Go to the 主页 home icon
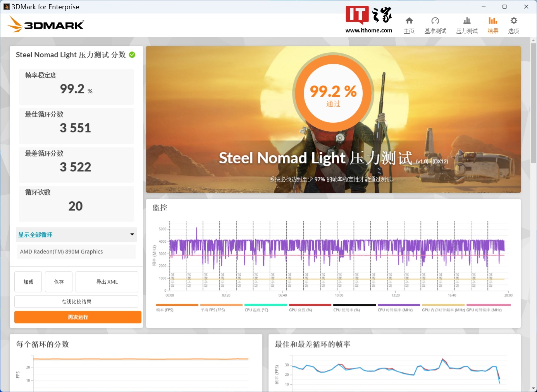Image resolution: width=537 pixels, height=392 pixels. (x=409, y=21)
